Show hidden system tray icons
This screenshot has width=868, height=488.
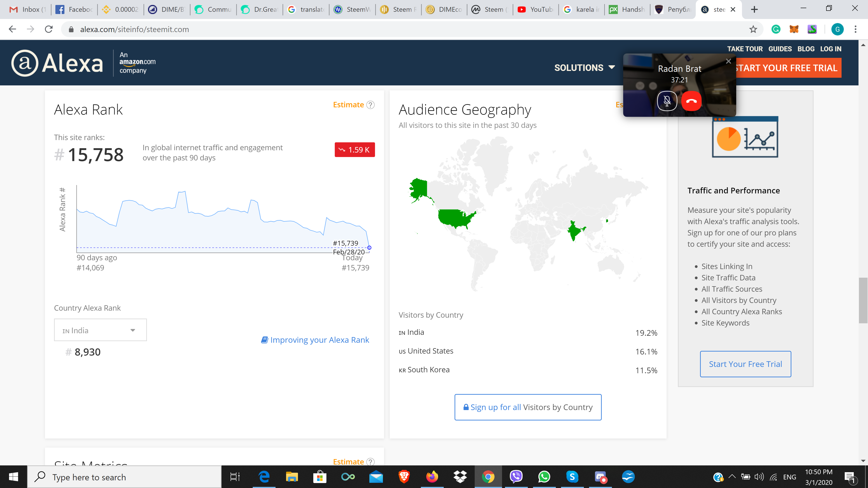pyautogui.click(x=732, y=477)
